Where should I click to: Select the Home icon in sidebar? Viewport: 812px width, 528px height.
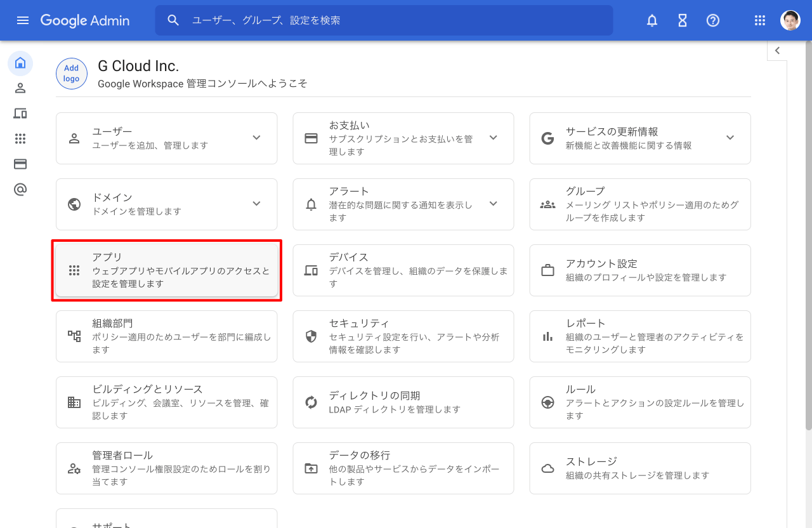tap(20, 63)
